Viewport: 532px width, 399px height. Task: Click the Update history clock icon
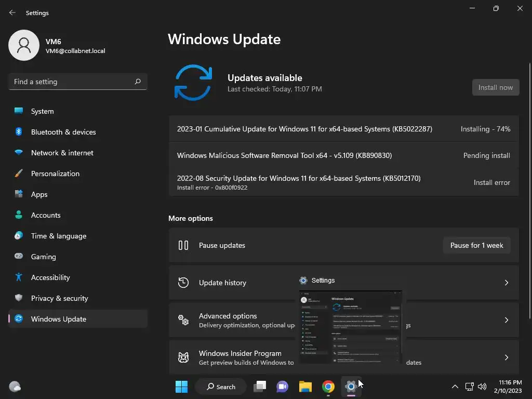(183, 283)
